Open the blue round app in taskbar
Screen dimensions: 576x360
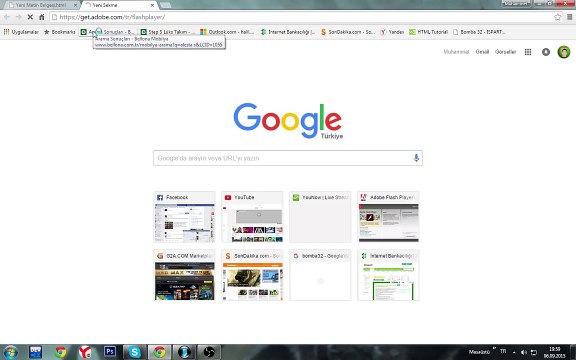pyautogui.click(x=184, y=352)
